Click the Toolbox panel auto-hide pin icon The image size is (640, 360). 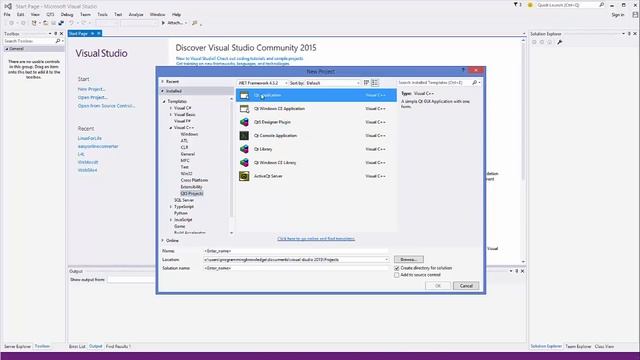pyautogui.click(x=56, y=33)
